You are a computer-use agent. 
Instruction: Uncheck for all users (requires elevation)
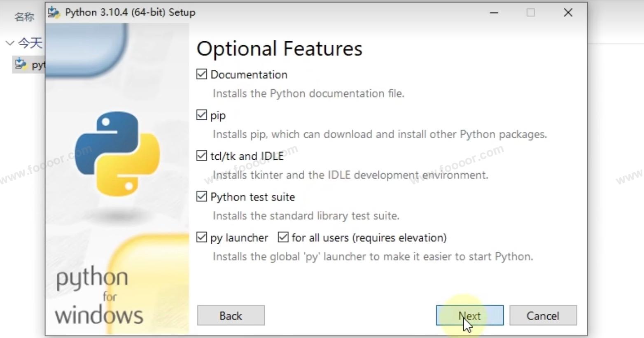[x=283, y=238]
